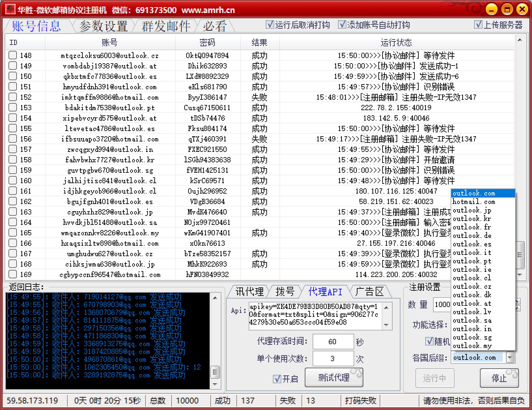532x410 pixels.
Task: Click the account table scrollbar thumb
Action: [520, 255]
